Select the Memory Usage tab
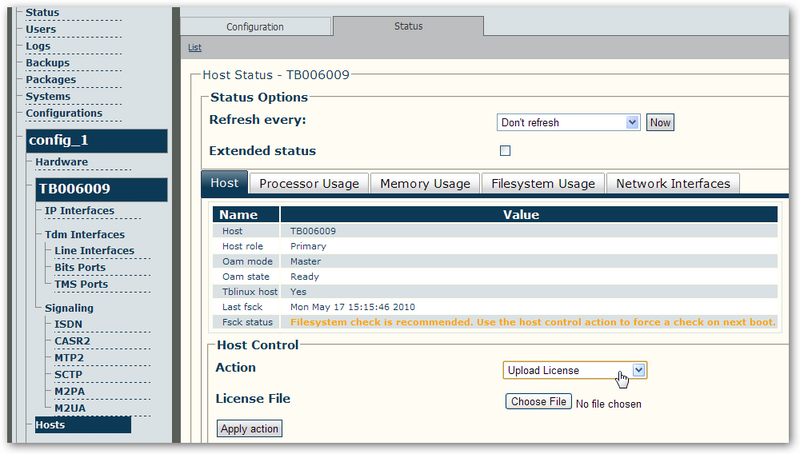 pyautogui.click(x=425, y=183)
